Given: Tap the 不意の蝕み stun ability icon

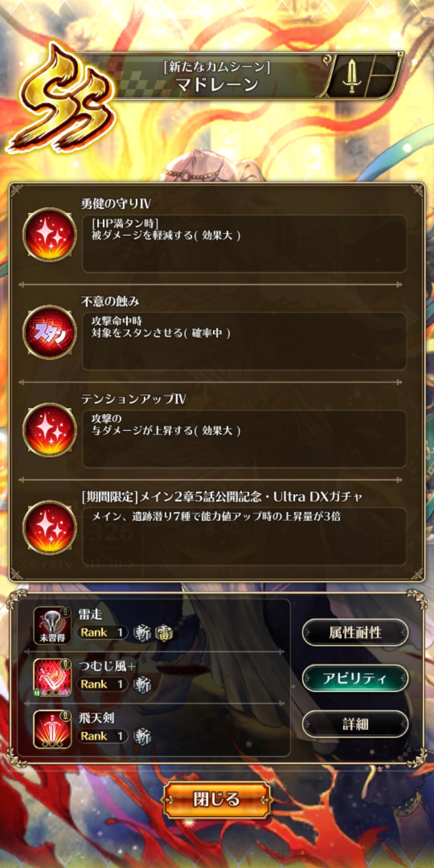Looking at the screenshot, I should 49,332.
